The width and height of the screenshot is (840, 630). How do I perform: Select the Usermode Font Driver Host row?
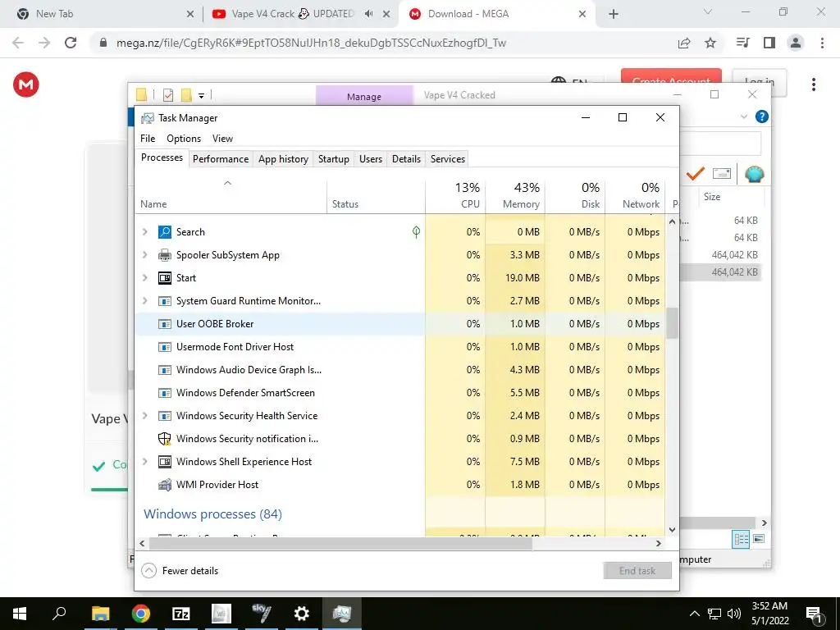coord(399,347)
